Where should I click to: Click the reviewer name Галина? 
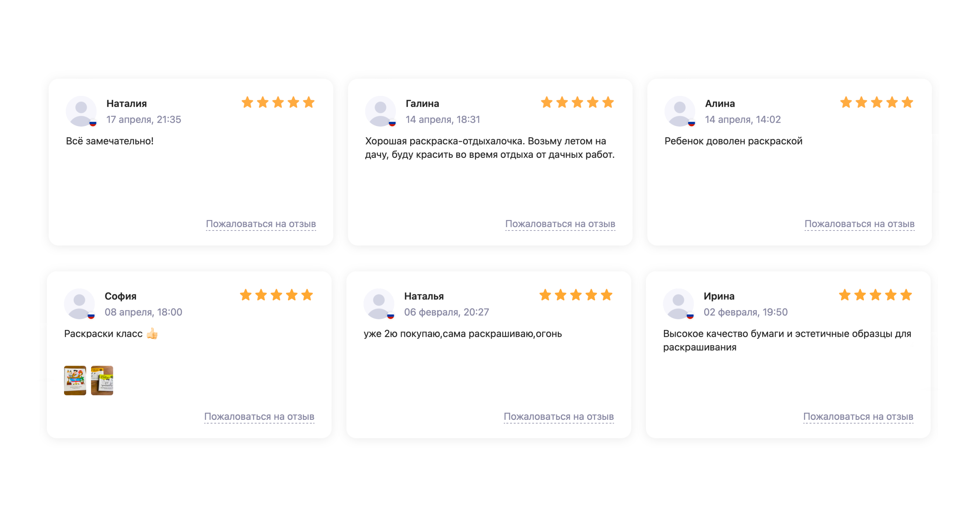click(422, 104)
